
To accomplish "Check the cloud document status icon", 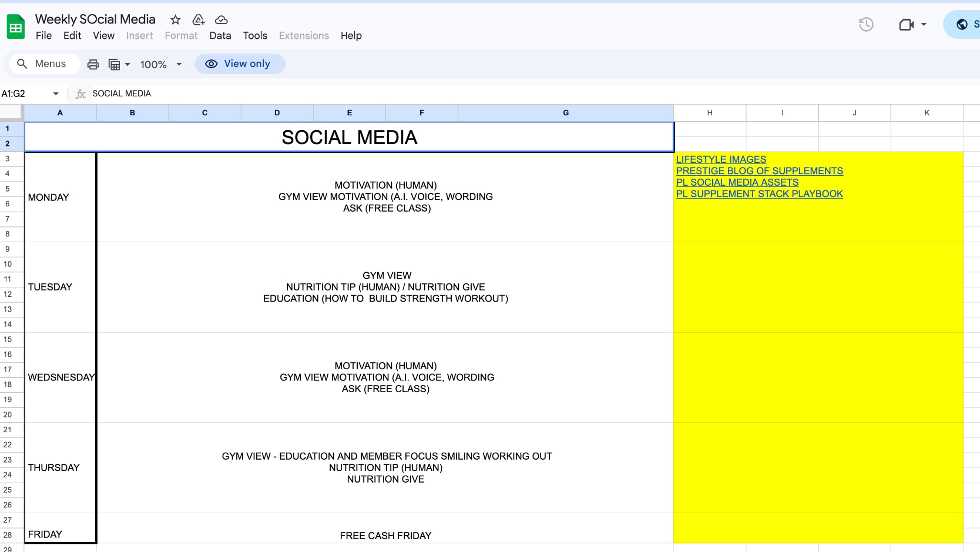I will (x=221, y=20).
